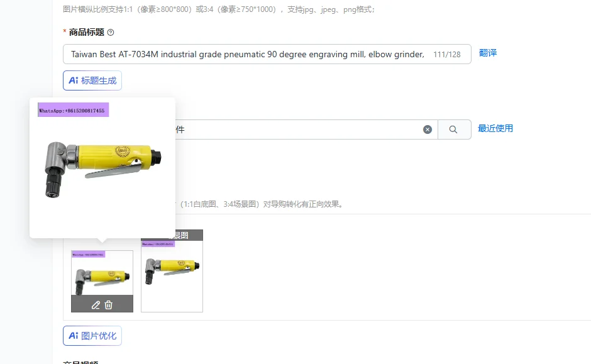Click the 商品标题 field label

pos(86,33)
